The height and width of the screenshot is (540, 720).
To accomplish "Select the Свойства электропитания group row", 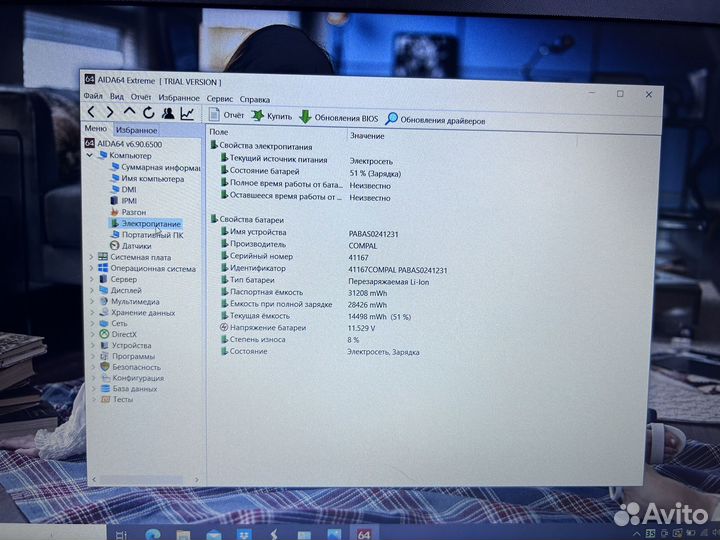I will 261,146.
